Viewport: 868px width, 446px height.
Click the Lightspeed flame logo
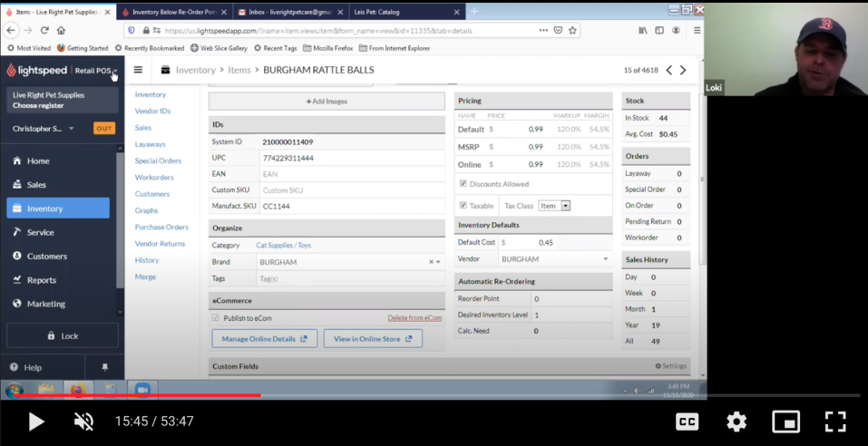[x=11, y=70]
